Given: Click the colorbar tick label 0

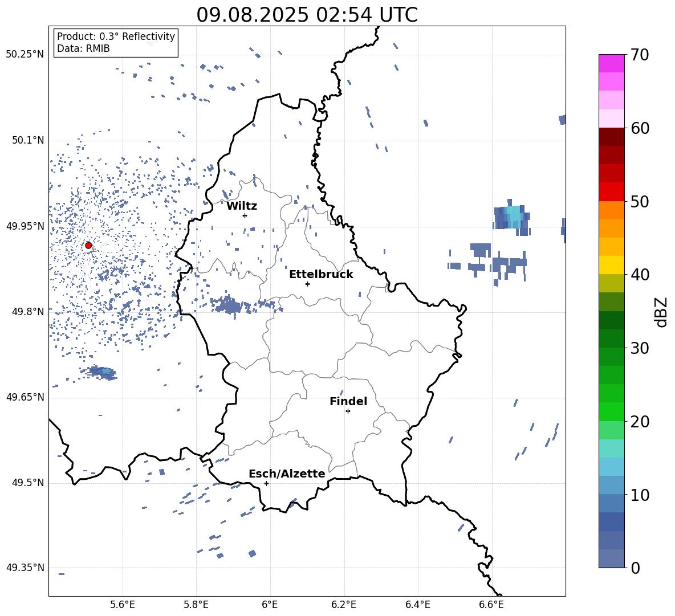Looking at the screenshot, I should click(x=635, y=568).
